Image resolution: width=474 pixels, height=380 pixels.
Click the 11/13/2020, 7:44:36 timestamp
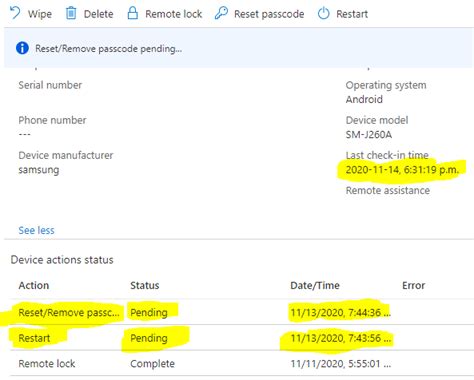click(x=340, y=313)
